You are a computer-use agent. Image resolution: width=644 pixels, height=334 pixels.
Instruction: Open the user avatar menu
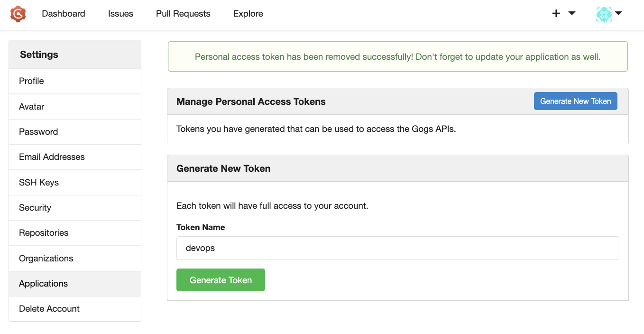pyautogui.click(x=609, y=14)
